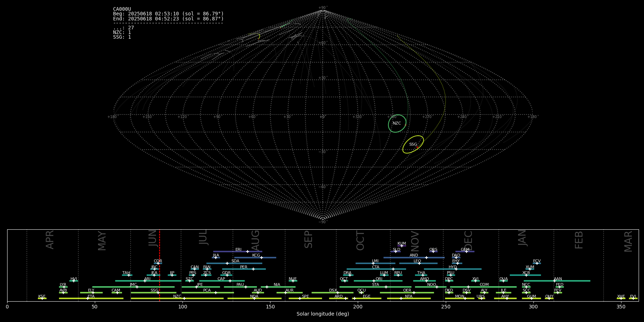Viewport: 644px width, 322px height.
Task: Click the HYD shower label
Action: tap(453, 267)
